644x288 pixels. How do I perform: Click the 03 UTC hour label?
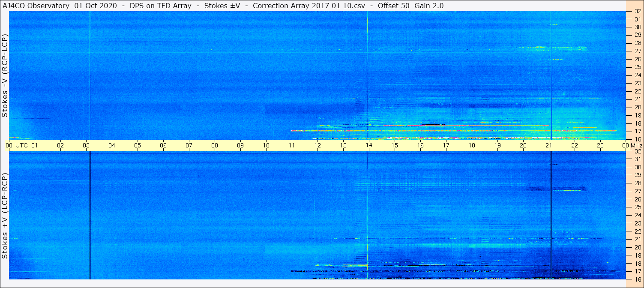pyautogui.click(x=86, y=145)
